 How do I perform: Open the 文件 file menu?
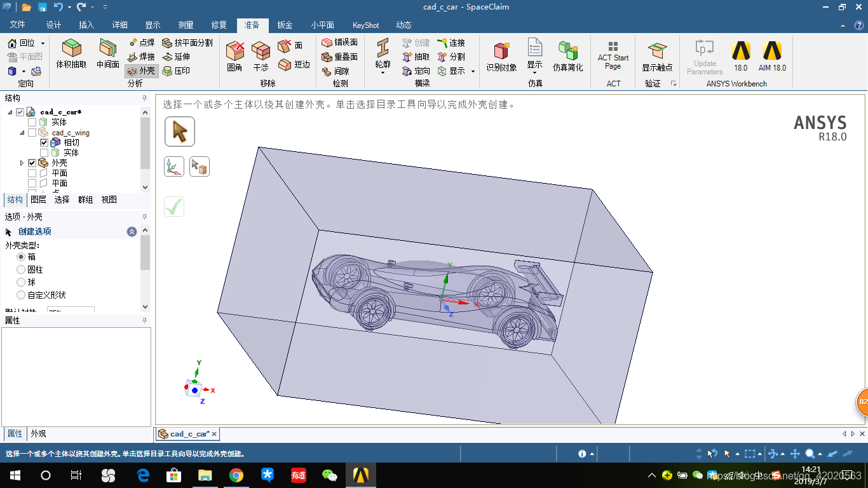(x=18, y=25)
